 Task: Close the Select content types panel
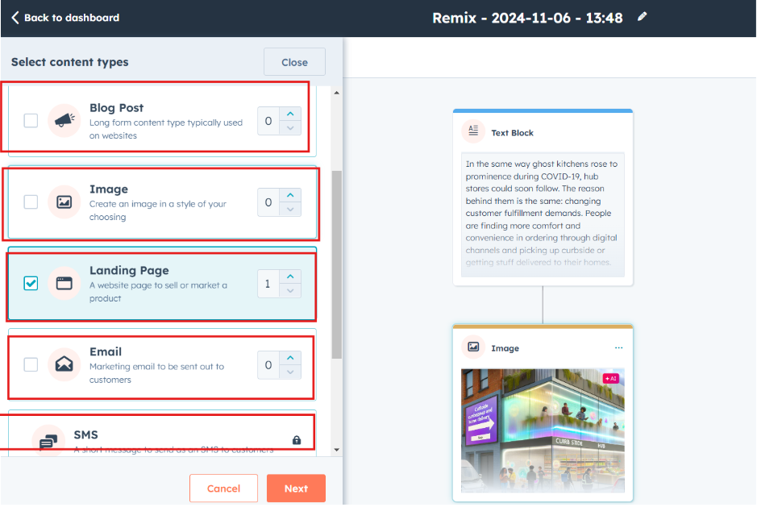coord(293,62)
